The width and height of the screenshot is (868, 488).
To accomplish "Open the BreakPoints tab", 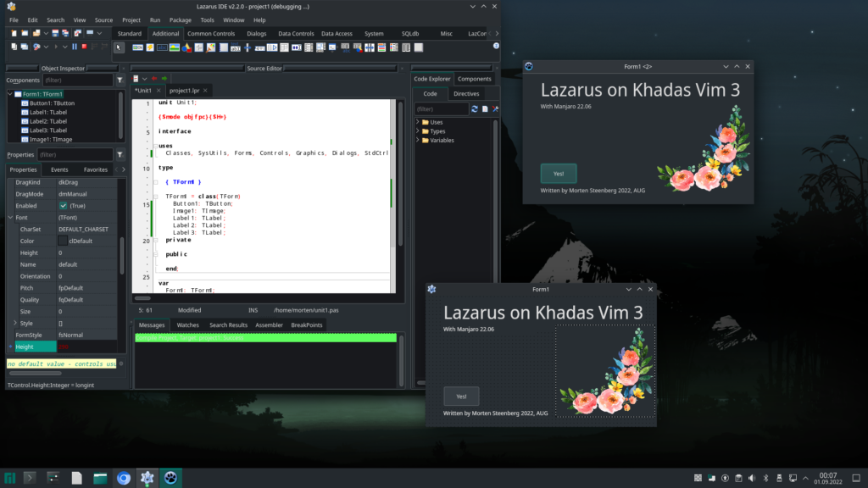I will [307, 325].
